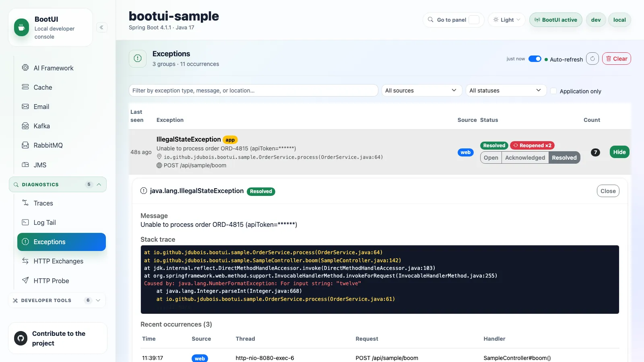Click the Developer Tools wrench icon

[15, 300]
